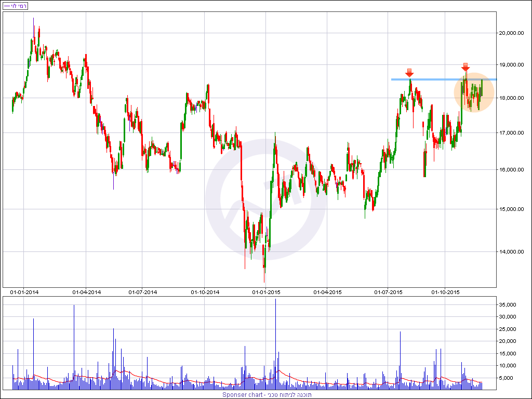Select the 01-04-2014 date label
The width and height of the screenshot is (532, 399).
click(x=86, y=292)
